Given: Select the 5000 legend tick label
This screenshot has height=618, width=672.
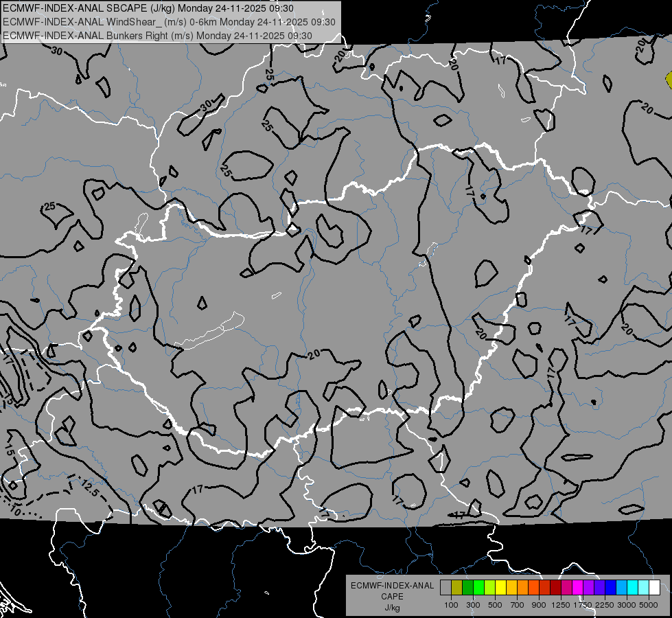Looking at the screenshot, I should [648, 605].
